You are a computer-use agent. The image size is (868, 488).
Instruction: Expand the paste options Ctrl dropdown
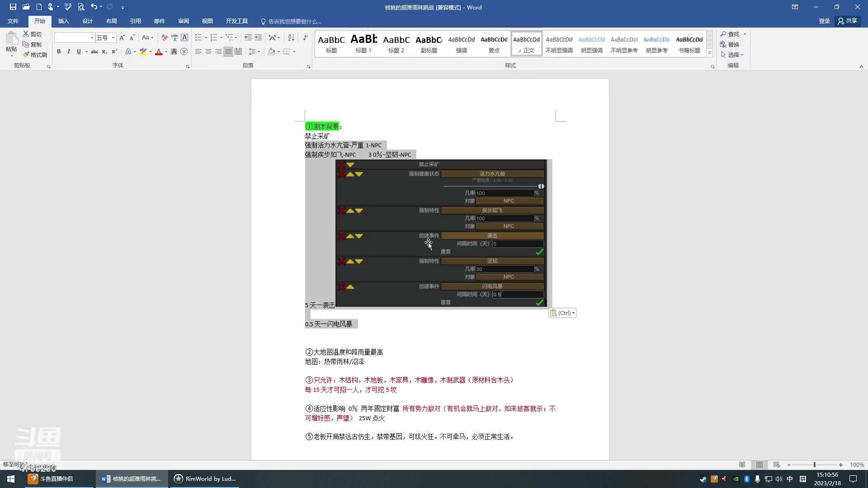pos(562,313)
